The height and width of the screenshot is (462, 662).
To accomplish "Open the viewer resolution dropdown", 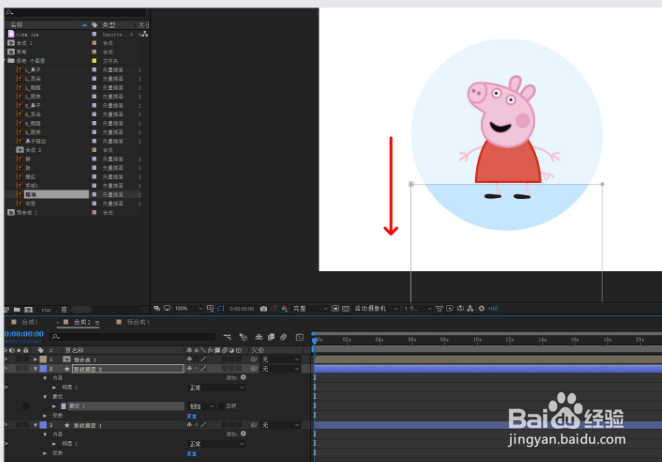I will (310, 309).
